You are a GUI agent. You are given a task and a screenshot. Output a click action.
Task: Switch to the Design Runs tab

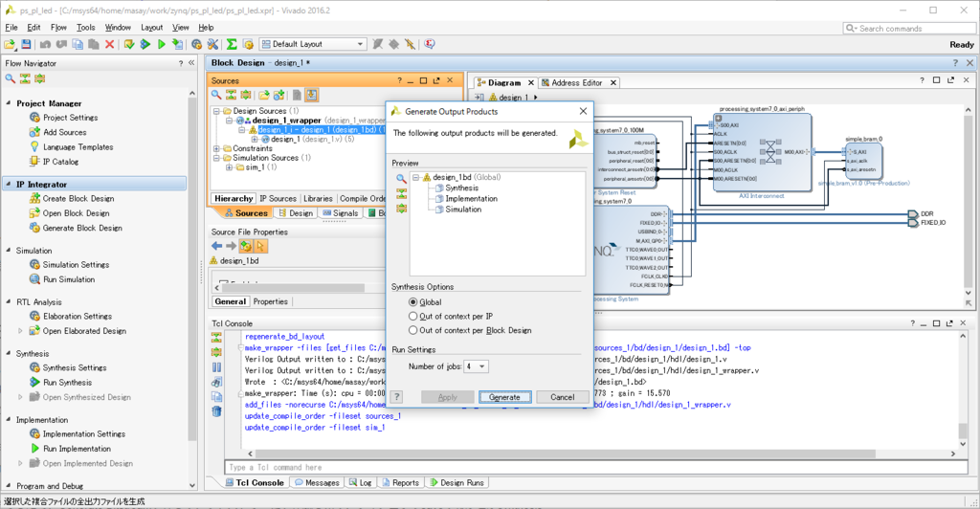(457, 483)
